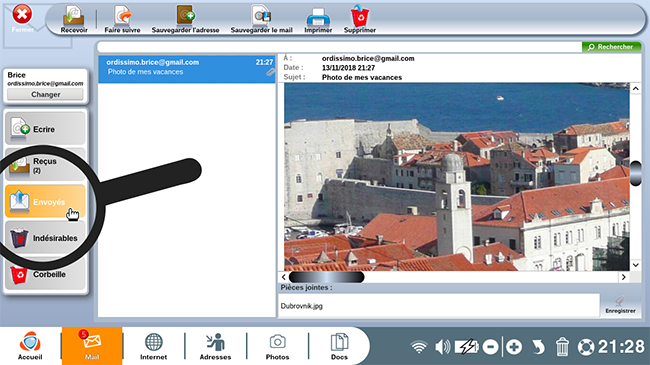This screenshot has height=365, width=650.
Task: Open Internet from the bottom bar
Action: point(153,346)
